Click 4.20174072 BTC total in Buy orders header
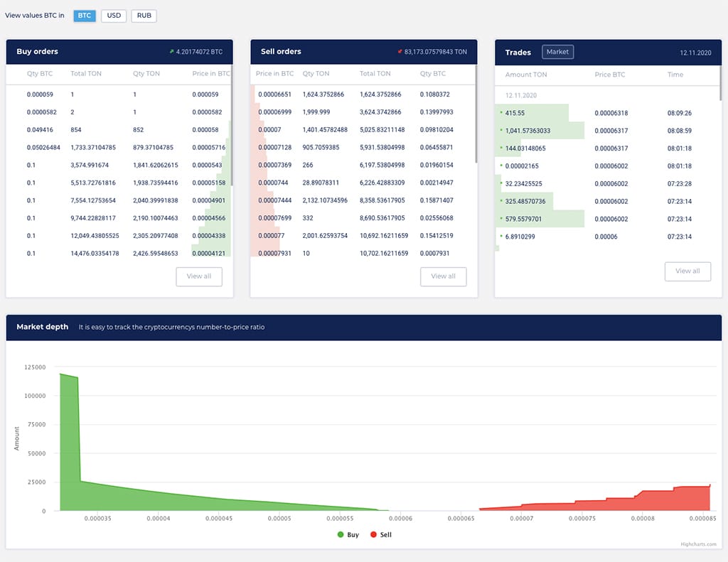 coord(199,52)
